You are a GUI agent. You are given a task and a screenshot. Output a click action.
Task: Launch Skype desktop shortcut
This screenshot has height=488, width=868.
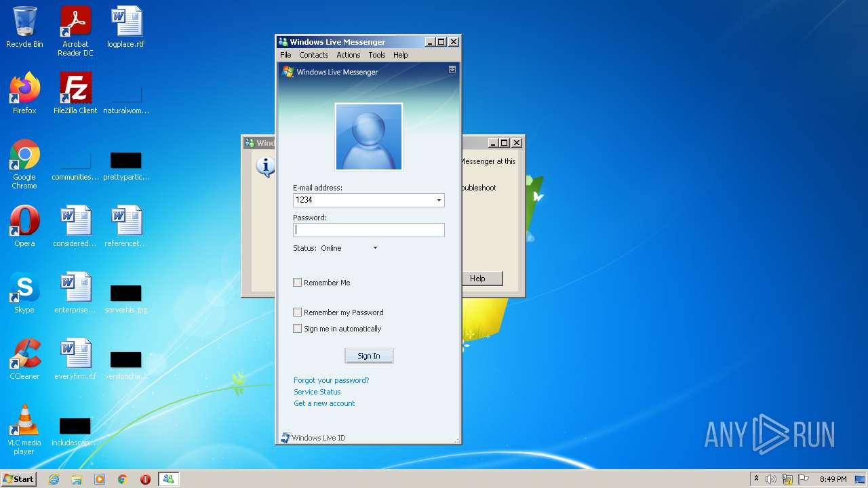24,293
